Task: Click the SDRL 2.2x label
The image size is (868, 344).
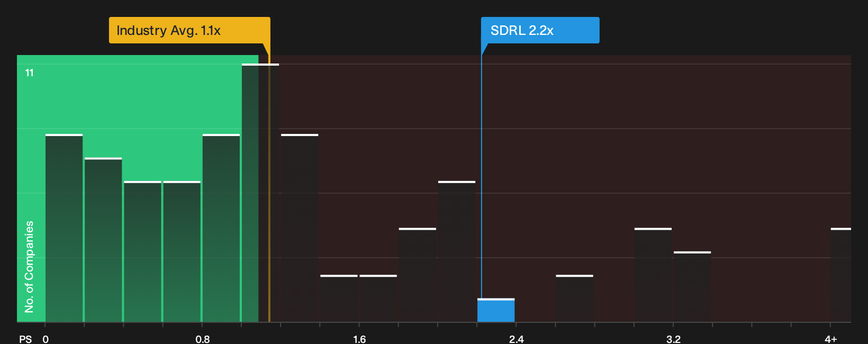Action: pos(540,30)
